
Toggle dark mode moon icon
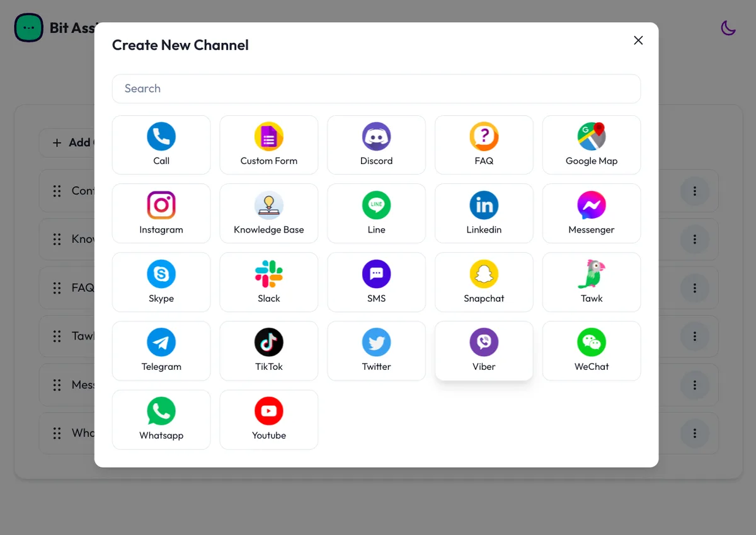pyautogui.click(x=728, y=28)
